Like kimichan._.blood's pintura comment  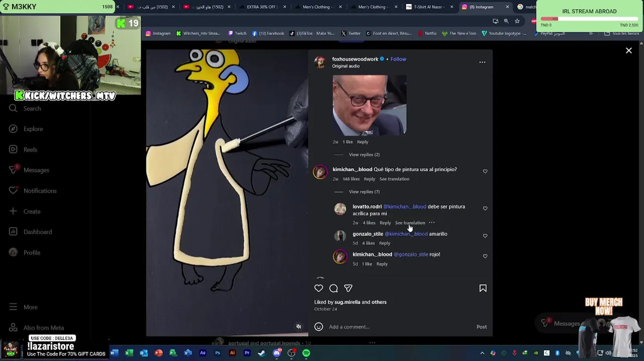coord(485,171)
